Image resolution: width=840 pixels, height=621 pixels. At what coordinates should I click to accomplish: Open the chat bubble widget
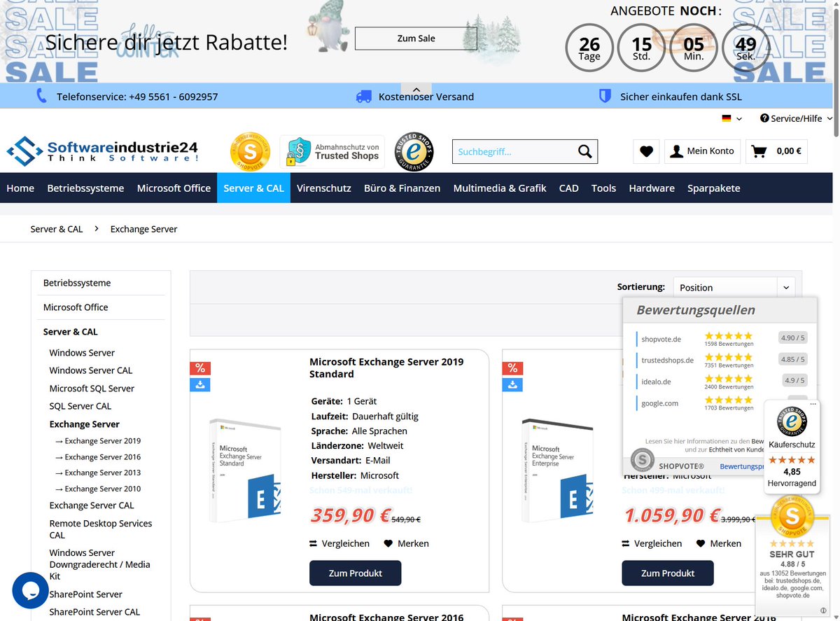[29, 591]
